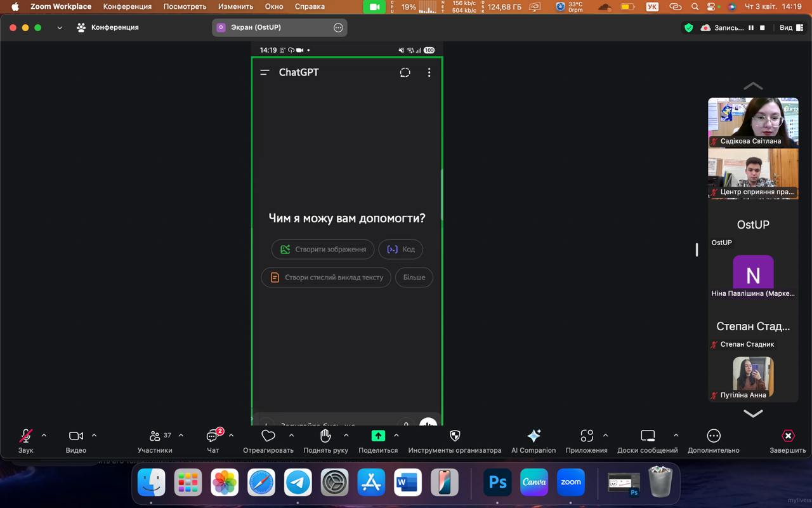Open the Reactions heart icon
Image resolution: width=812 pixels, height=508 pixels.
268,436
